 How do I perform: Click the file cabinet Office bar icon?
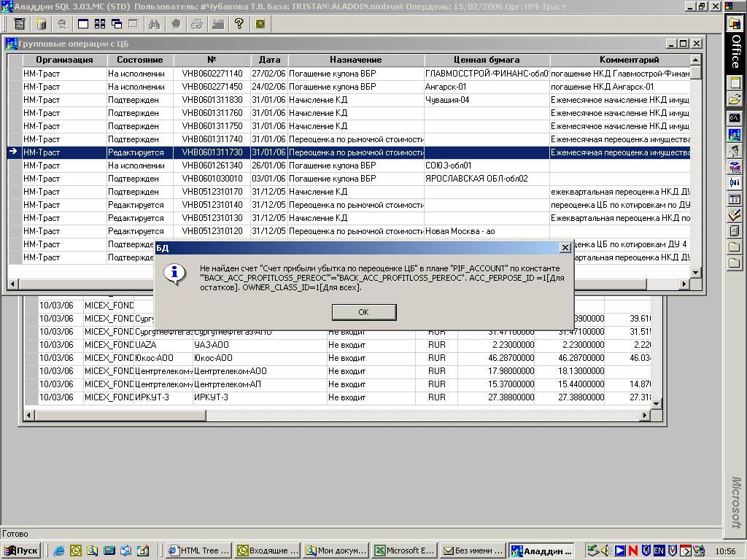(735, 231)
